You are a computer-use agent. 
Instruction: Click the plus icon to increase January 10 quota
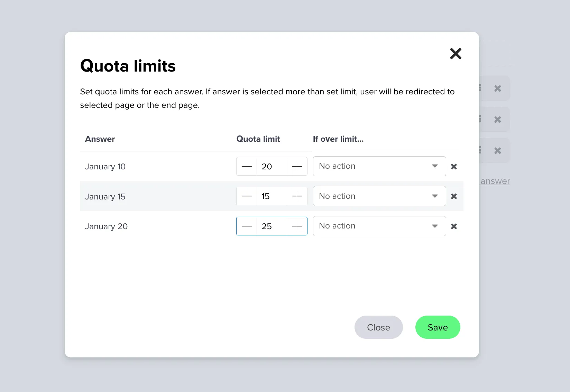(x=297, y=166)
